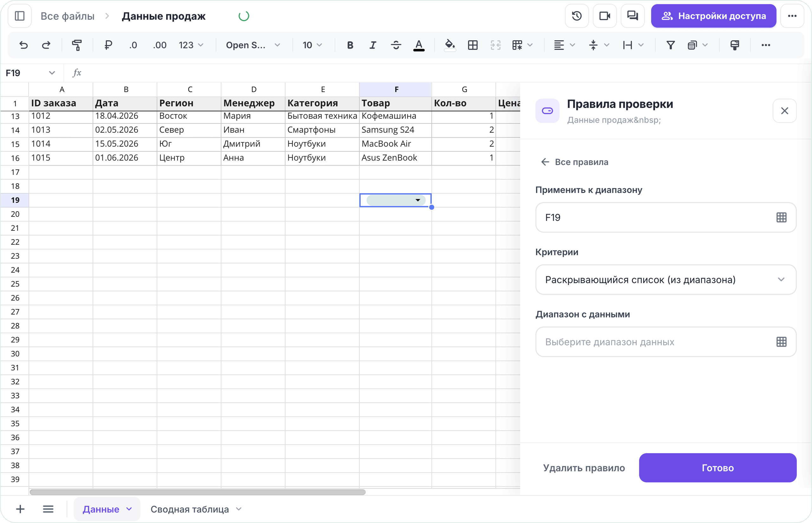Click the Данные продаж document title

coord(164,16)
